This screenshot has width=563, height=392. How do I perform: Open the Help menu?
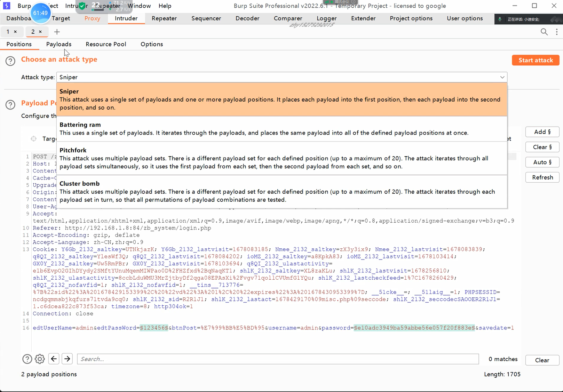point(165,6)
